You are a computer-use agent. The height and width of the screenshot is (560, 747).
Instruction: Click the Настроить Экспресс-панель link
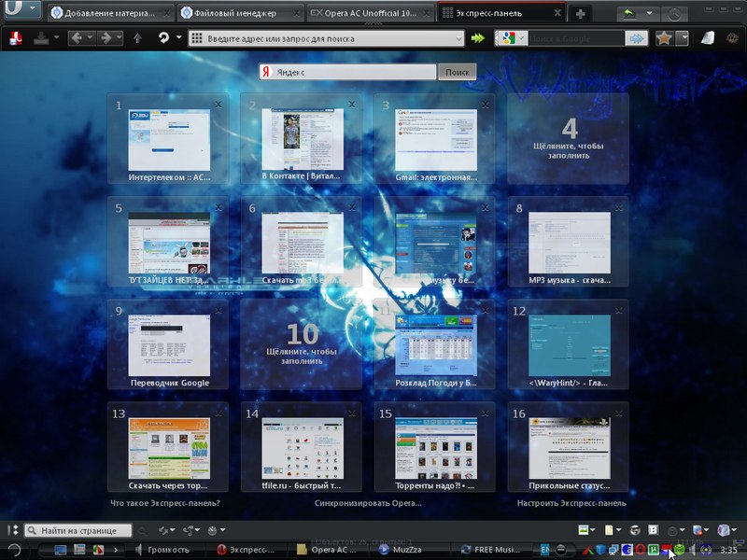click(x=571, y=503)
